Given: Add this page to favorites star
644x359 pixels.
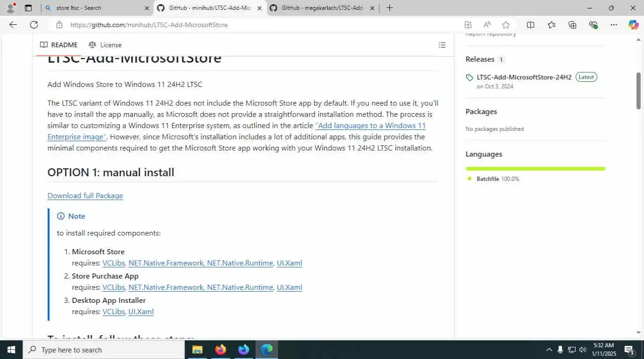Looking at the screenshot, I should (x=505, y=25).
